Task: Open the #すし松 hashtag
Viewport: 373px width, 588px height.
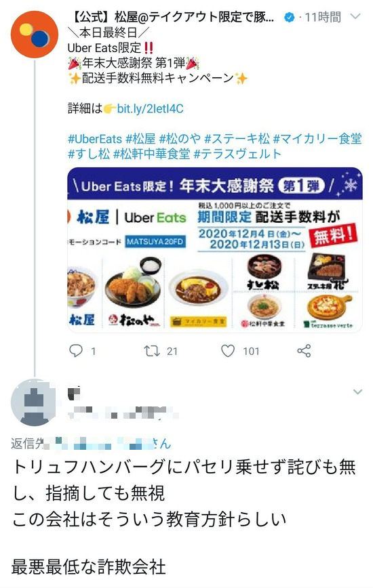Action: coord(89,154)
